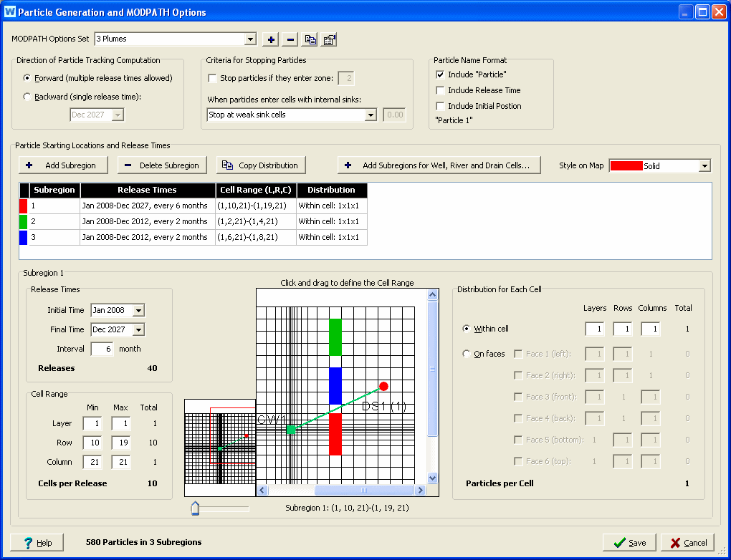Select the Backward tracking direction
The height and width of the screenshot is (560, 731).
[27, 97]
